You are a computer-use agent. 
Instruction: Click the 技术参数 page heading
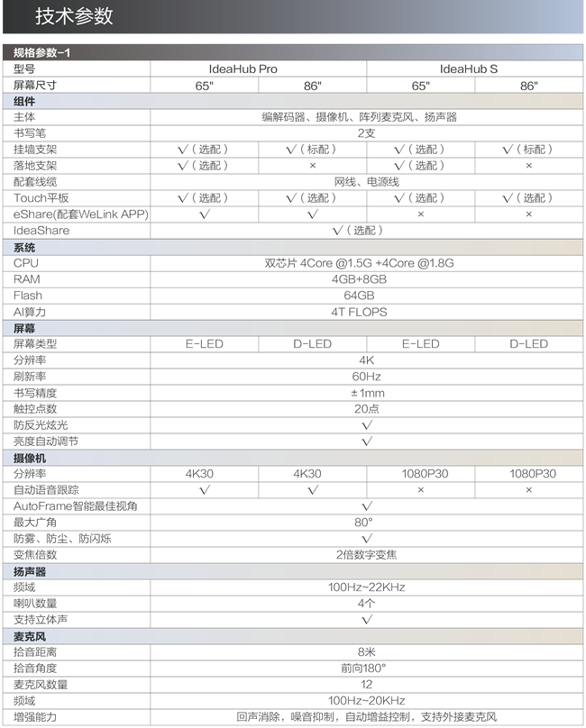pyautogui.click(x=74, y=16)
